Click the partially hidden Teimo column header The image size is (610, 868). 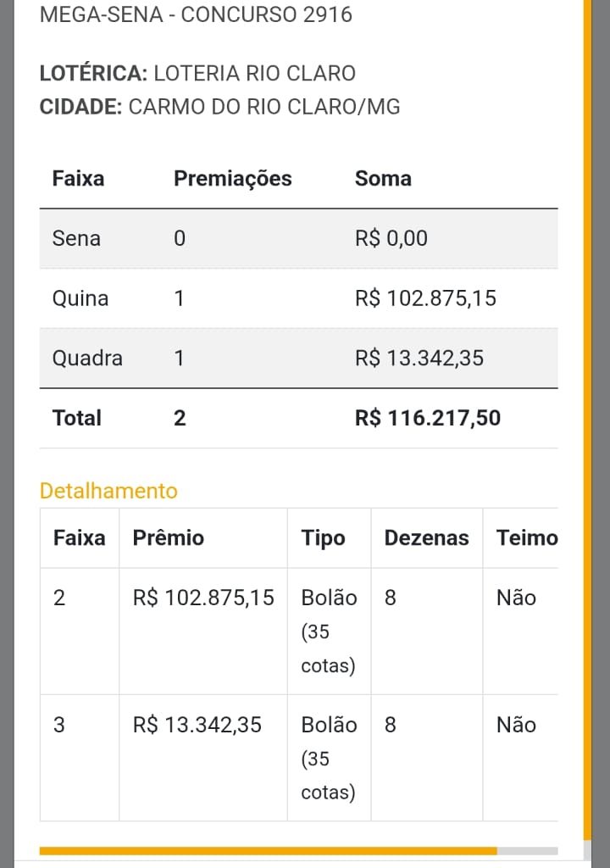point(527,537)
